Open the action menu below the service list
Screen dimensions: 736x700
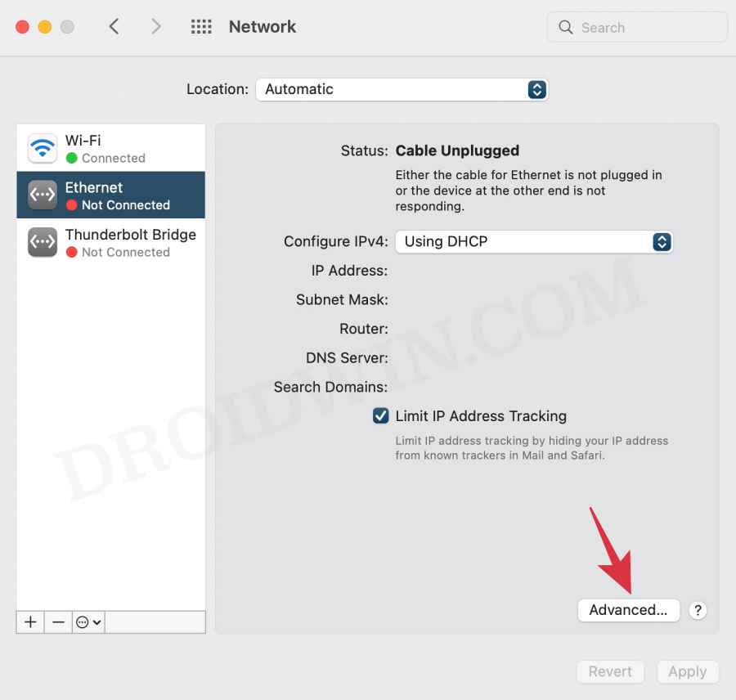pos(85,622)
